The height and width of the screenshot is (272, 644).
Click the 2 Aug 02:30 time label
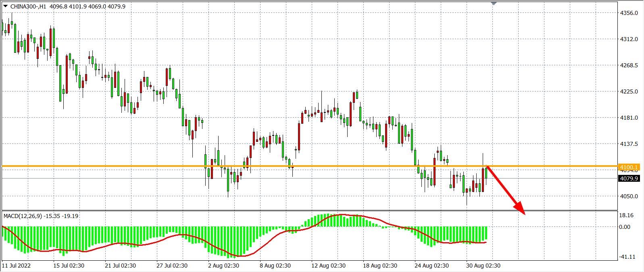(223, 266)
